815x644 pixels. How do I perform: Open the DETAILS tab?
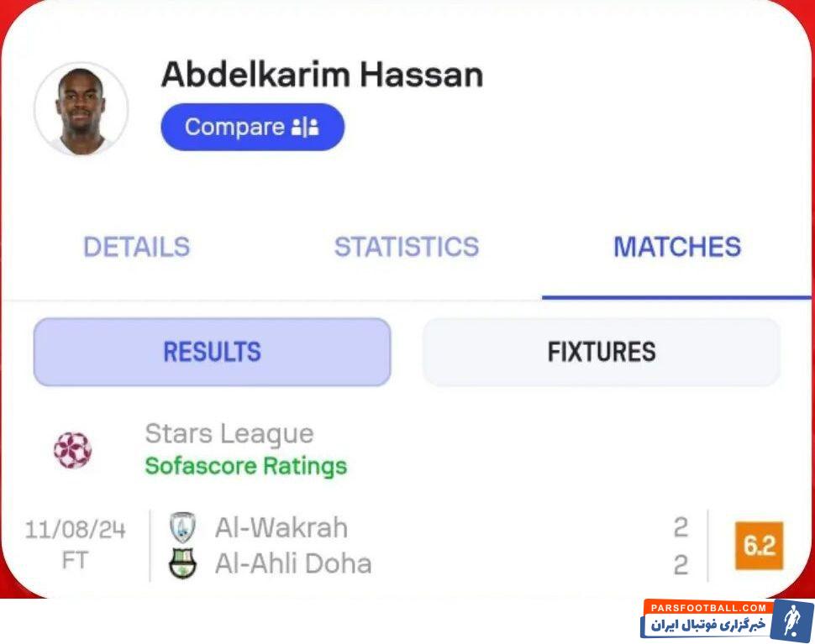point(136,247)
